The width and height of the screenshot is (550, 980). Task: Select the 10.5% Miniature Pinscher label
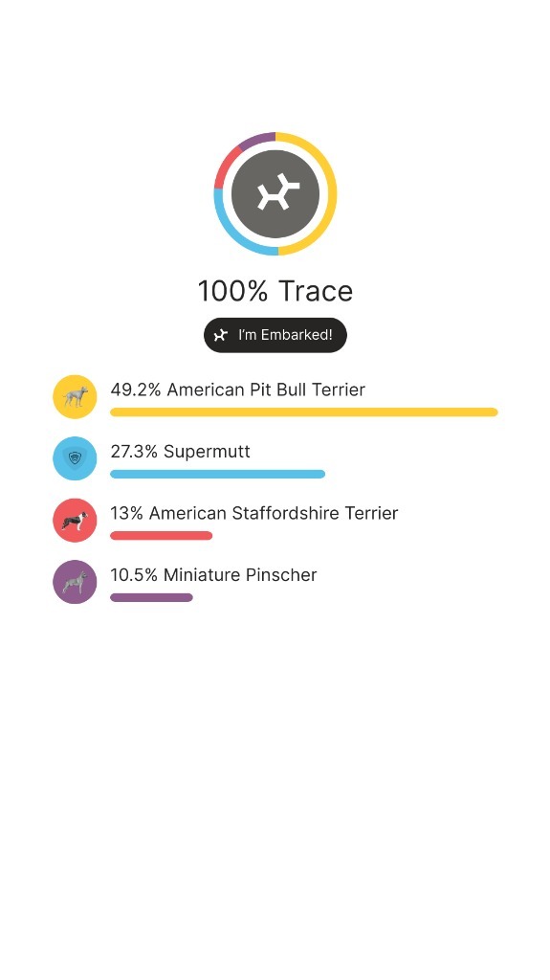pos(213,575)
